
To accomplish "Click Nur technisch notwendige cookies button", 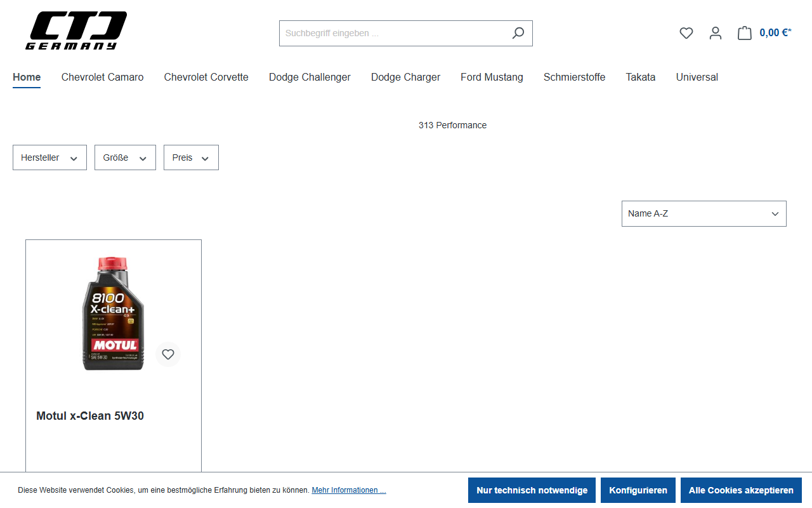I will 532,490.
